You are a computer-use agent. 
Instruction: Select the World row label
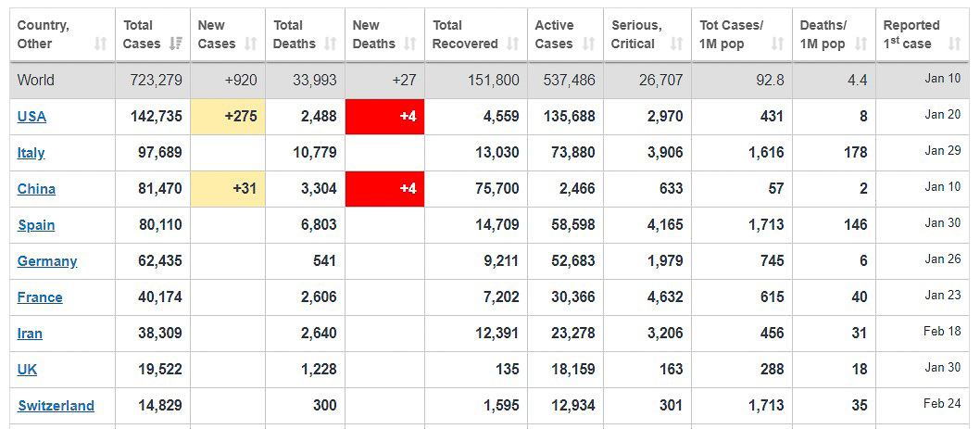point(35,80)
